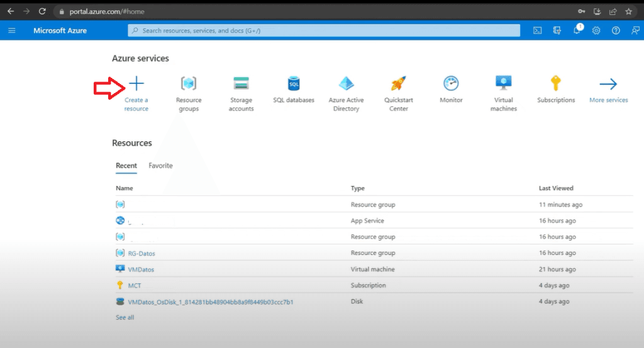Screen dimensions: 644x348
Task: Open the notifications bell
Action: click(x=577, y=30)
